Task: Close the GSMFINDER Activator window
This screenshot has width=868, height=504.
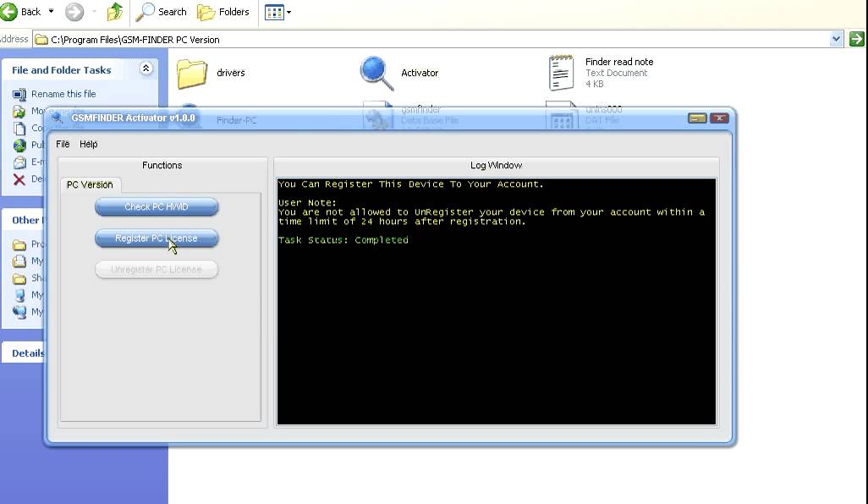Action: [719, 118]
